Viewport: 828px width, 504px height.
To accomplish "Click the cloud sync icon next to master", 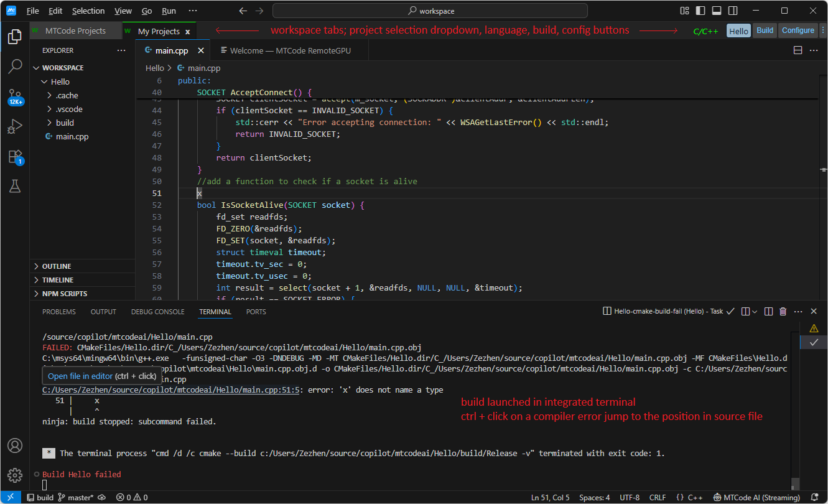I will (102, 497).
